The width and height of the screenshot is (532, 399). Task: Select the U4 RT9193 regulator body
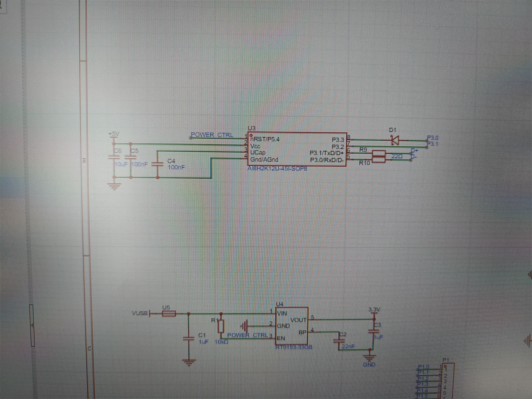click(x=292, y=326)
